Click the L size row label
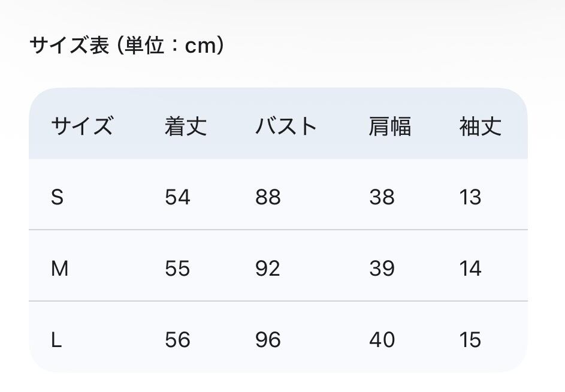The width and height of the screenshot is (565, 392). point(56,340)
